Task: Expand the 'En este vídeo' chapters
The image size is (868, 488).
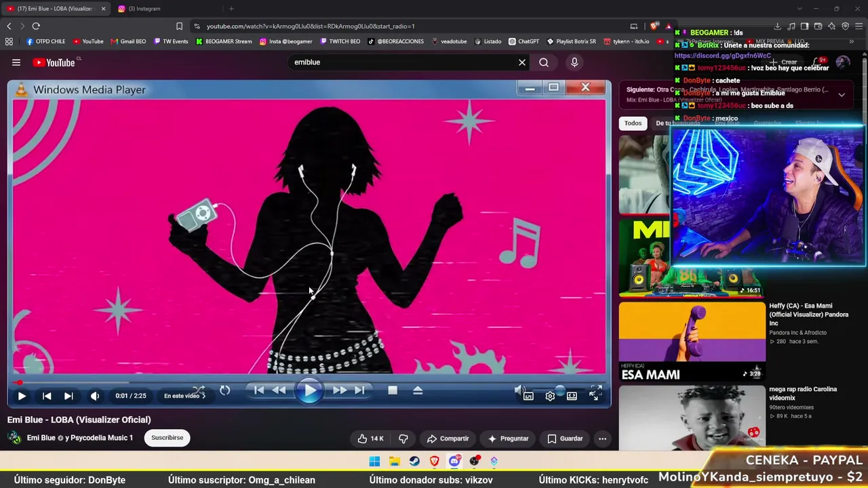Action: [x=184, y=396]
